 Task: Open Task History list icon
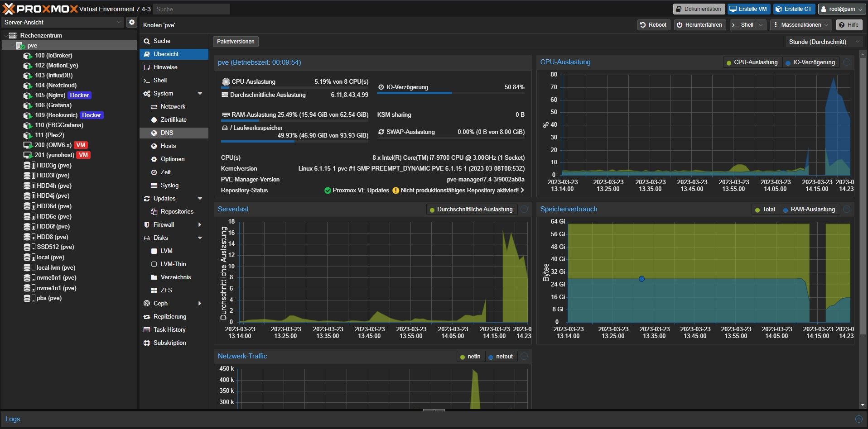click(147, 330)
